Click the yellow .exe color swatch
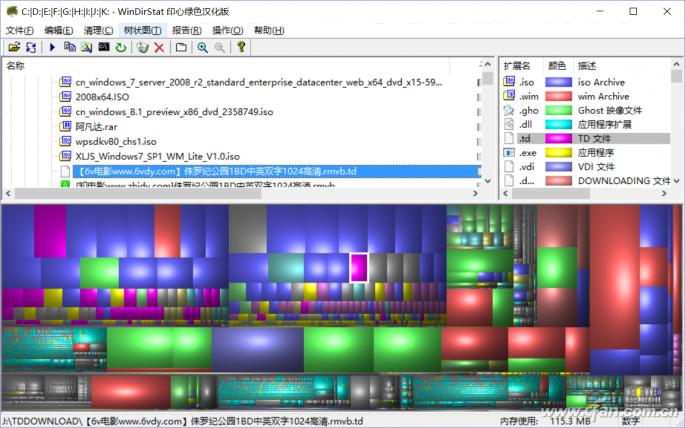Screen dimensions: 685x428 (x=559, y=152)
